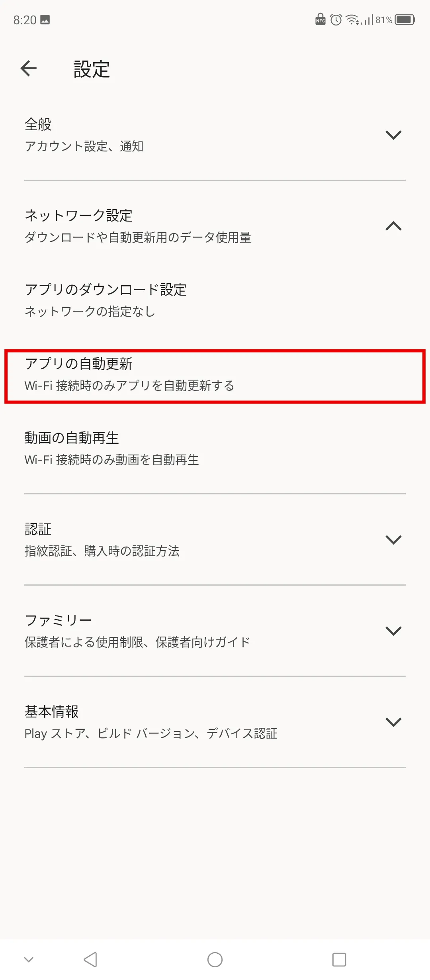430x980 pixels.
Task: Expand the 全般 section chevron
Action: coord(393,135)
